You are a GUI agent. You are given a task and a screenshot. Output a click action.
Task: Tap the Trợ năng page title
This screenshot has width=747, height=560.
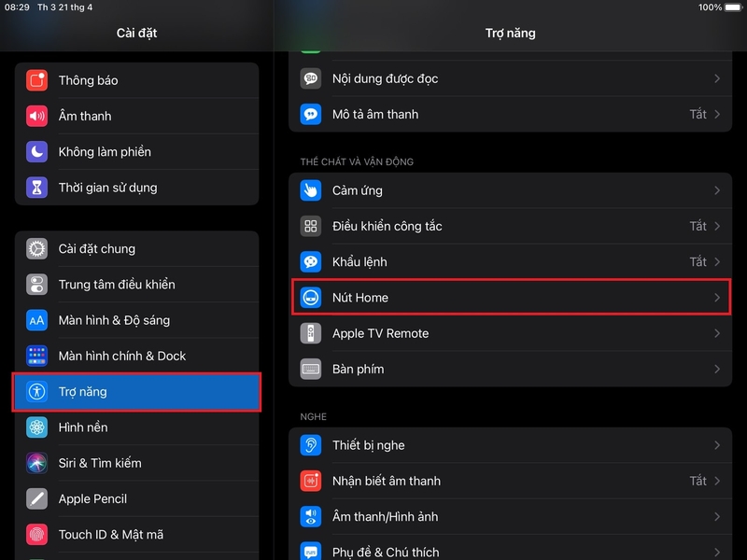(510, 33)
